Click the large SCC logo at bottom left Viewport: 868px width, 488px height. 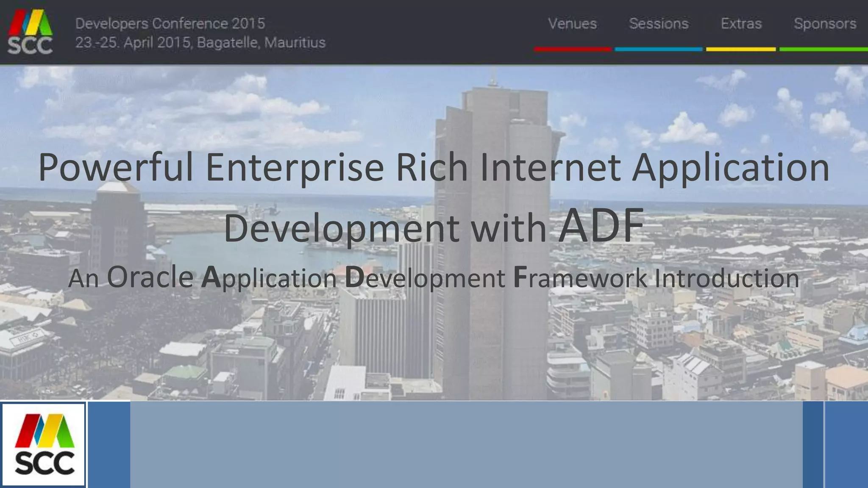[44, 444]
